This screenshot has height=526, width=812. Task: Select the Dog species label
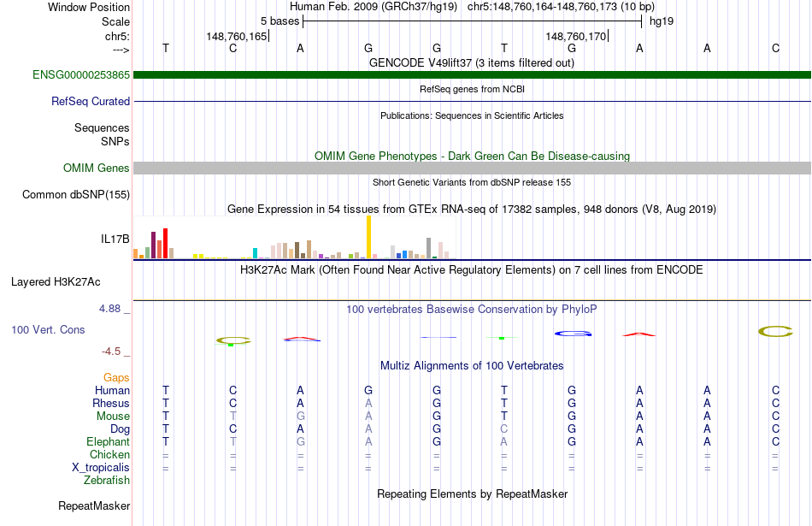tap(121, 429)
